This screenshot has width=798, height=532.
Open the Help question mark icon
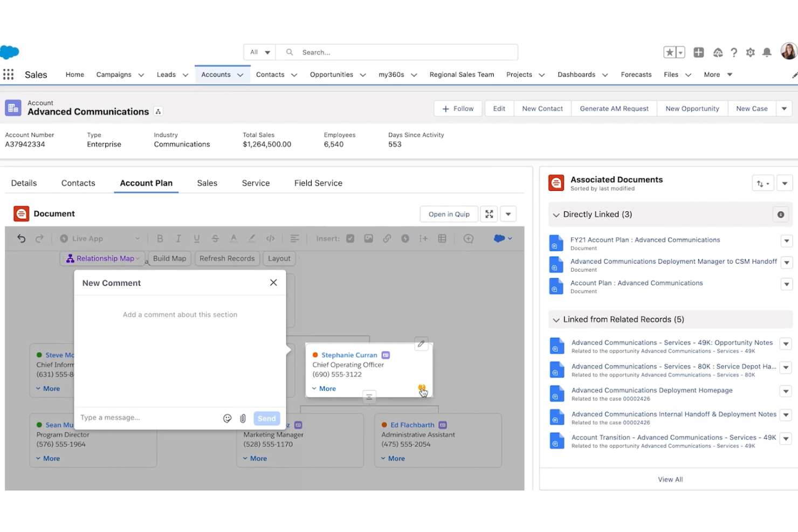[x=734, y=52]
